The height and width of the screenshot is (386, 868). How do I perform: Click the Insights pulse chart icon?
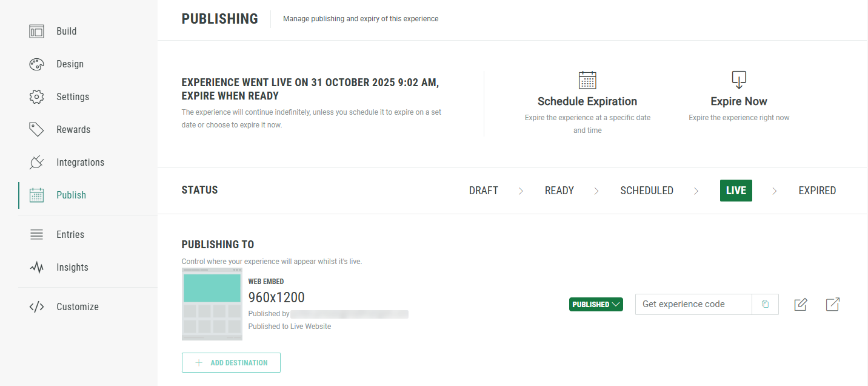[37, 268]
